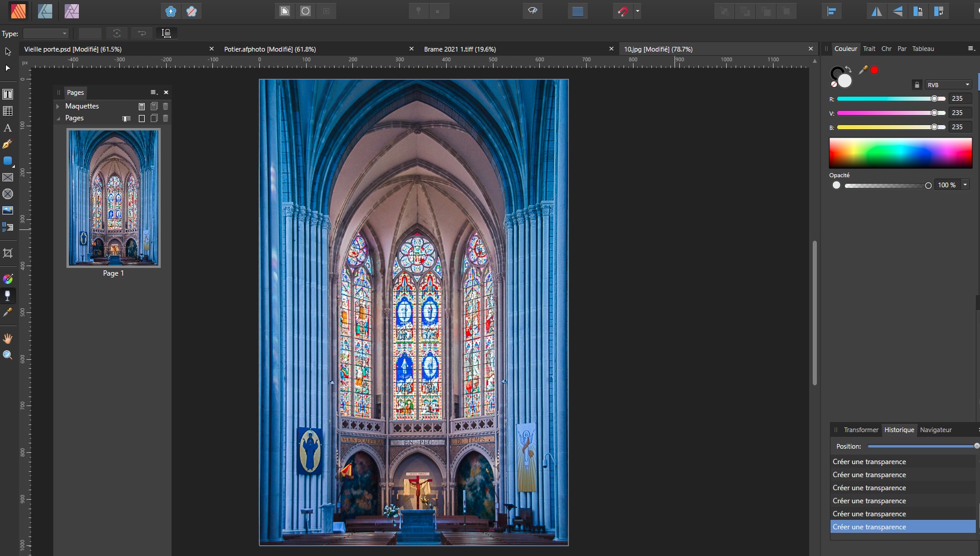Viewport: 980px width, 556px height.
Task: Select the Place Image tool
Action: click(8, 210)
